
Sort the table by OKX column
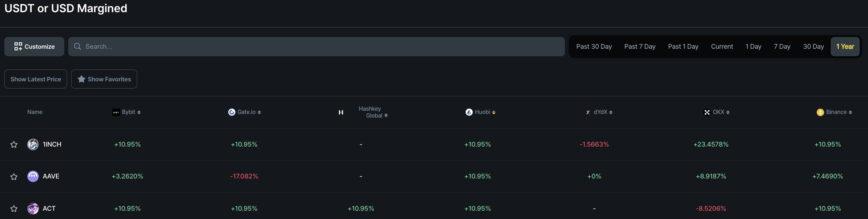click(x=728, y=112)
